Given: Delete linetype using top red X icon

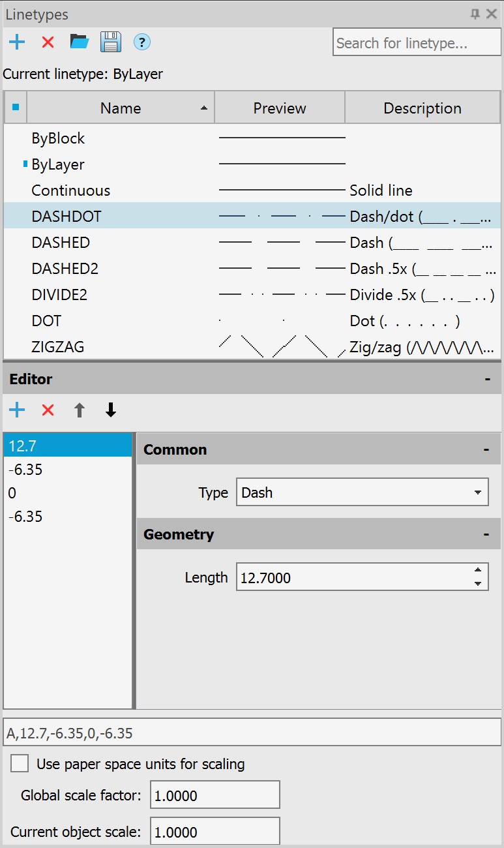Looking at the screenshot, I should 48,43.
